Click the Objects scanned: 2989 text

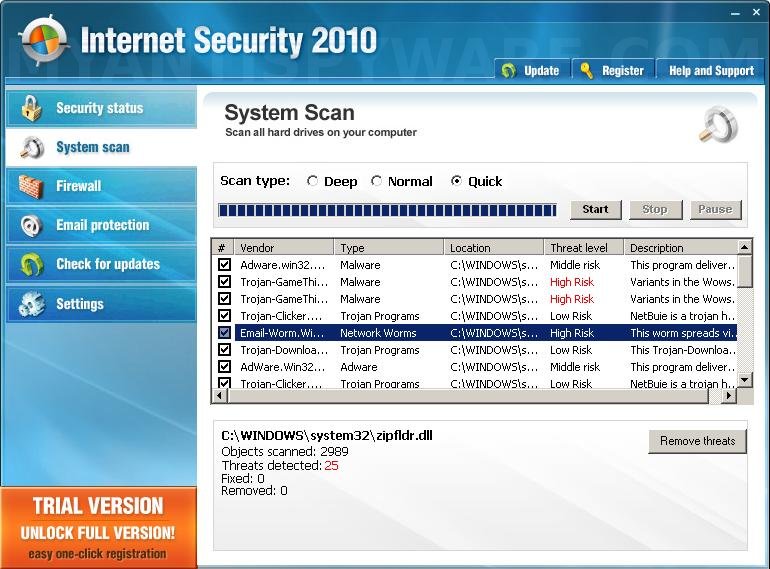point(285,452)
